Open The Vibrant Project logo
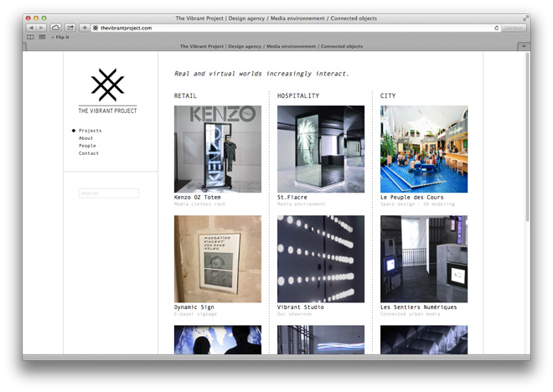553x392 pixels. [x=107, y=90]
